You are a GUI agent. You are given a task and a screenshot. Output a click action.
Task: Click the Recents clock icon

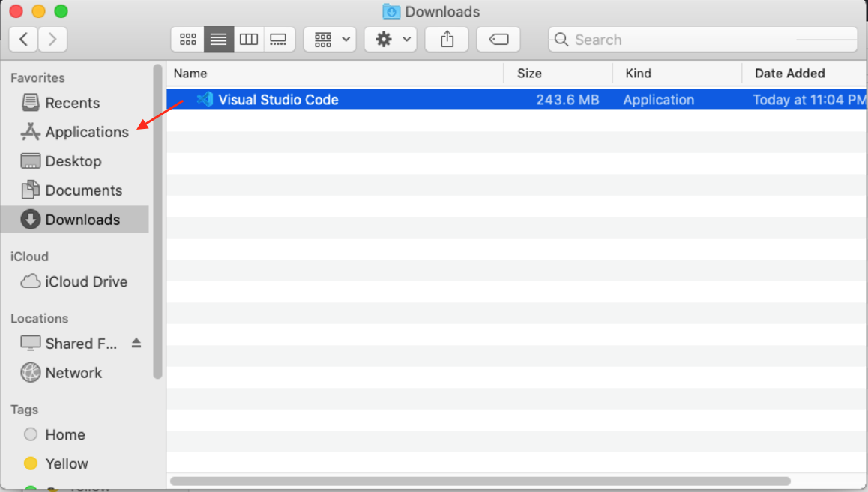pyautogui.click(x=31, y=102)
